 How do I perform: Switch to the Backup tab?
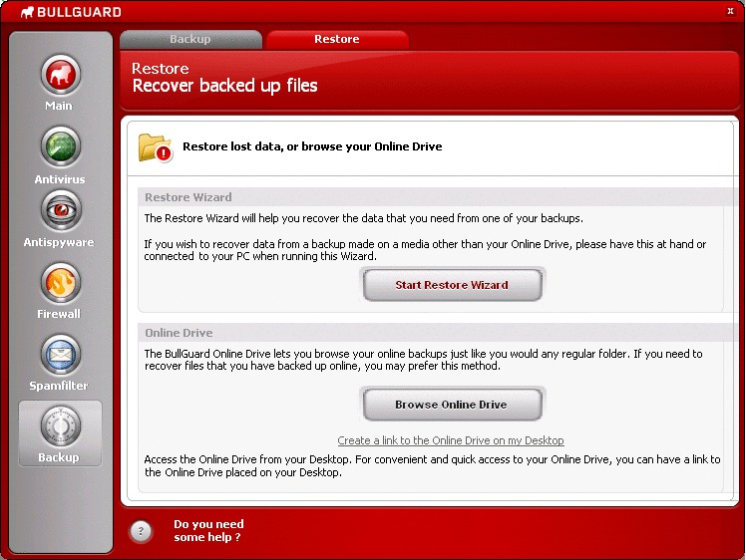click(x=190, y=39)
